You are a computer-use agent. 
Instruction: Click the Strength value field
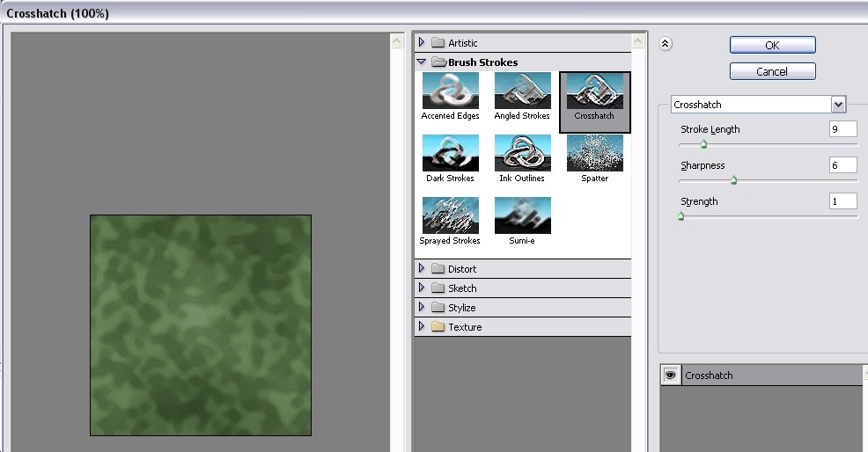(842, 200)
